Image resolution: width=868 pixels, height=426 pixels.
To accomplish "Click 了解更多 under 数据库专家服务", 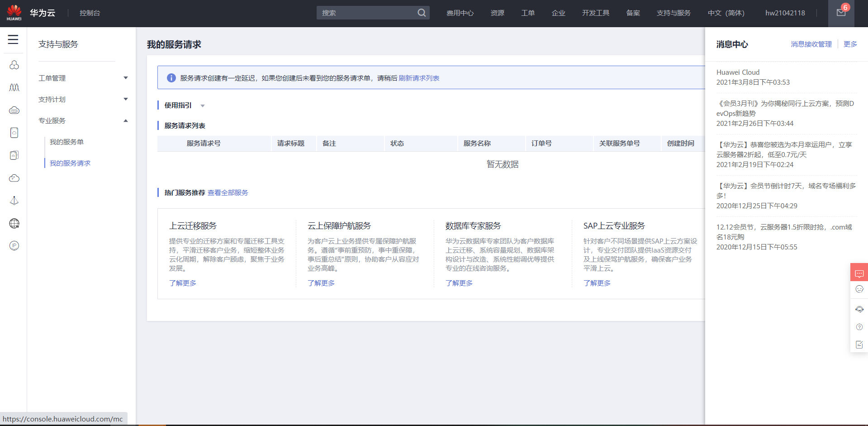I will (459, 283).
